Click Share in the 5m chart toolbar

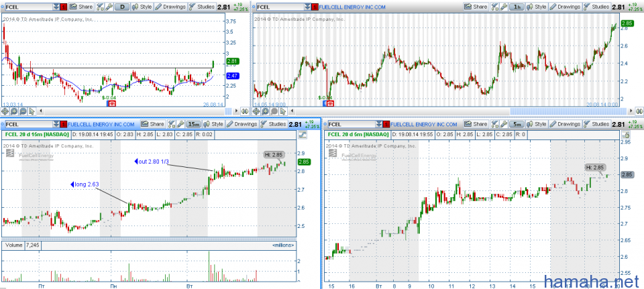coord(476,125)
